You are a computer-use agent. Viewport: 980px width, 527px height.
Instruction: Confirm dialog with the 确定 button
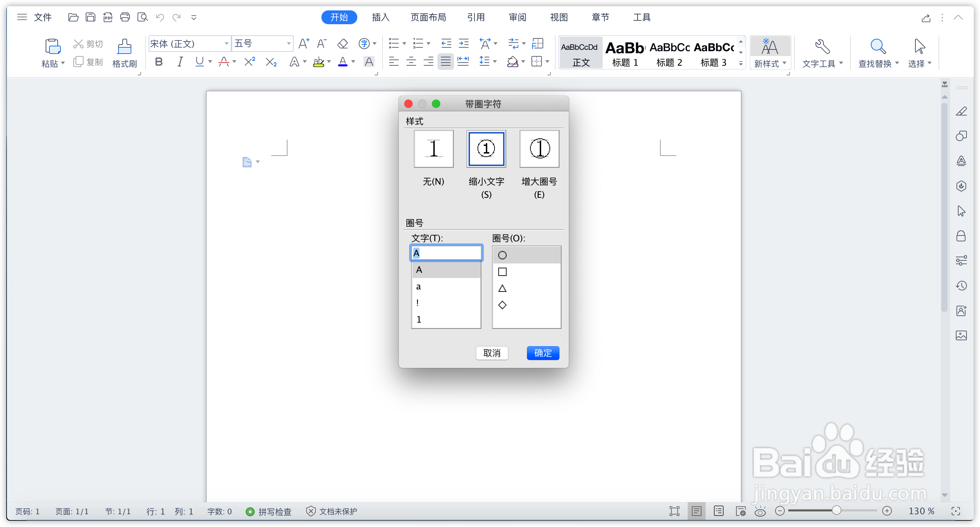coord(543,353)
